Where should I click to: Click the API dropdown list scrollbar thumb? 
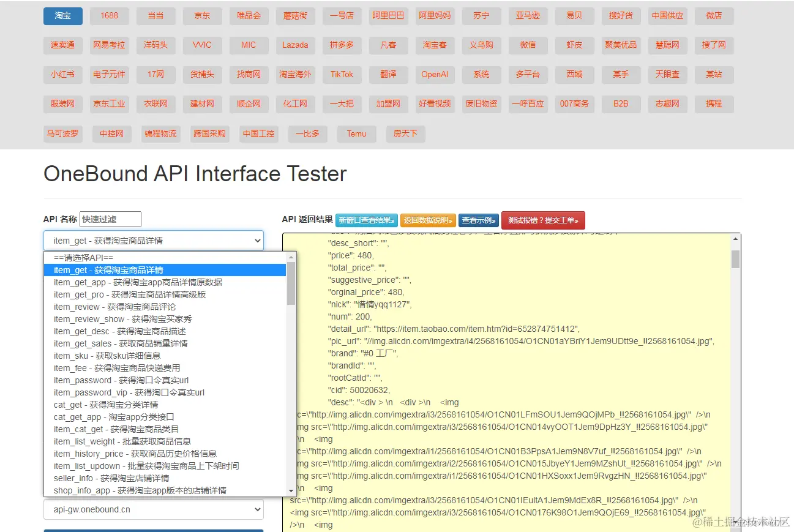291,283
